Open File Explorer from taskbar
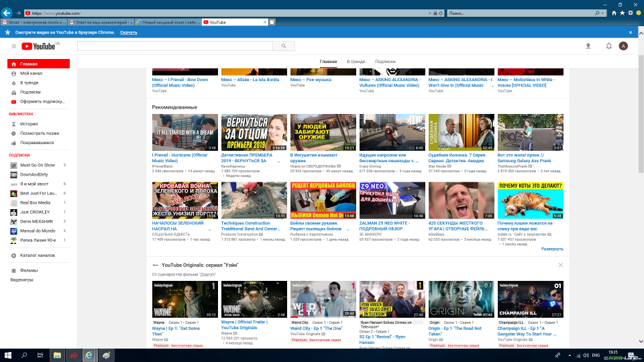 coord(57,355)
